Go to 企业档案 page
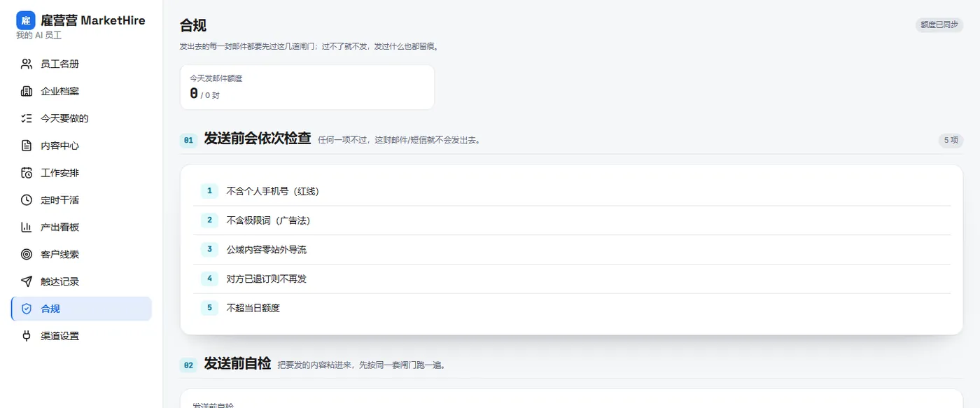 pos(81,91)
